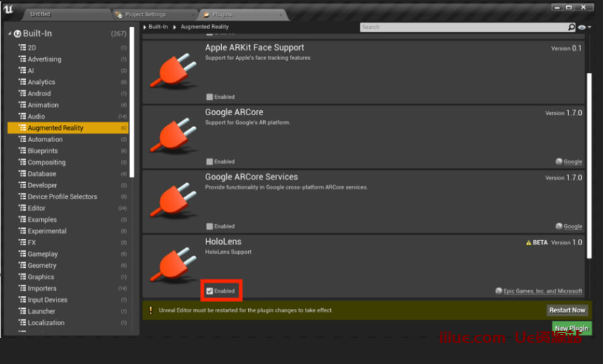Click the Google ARCore Services plug icon
The image size is (603, 364).
click(x=173, y=200)
